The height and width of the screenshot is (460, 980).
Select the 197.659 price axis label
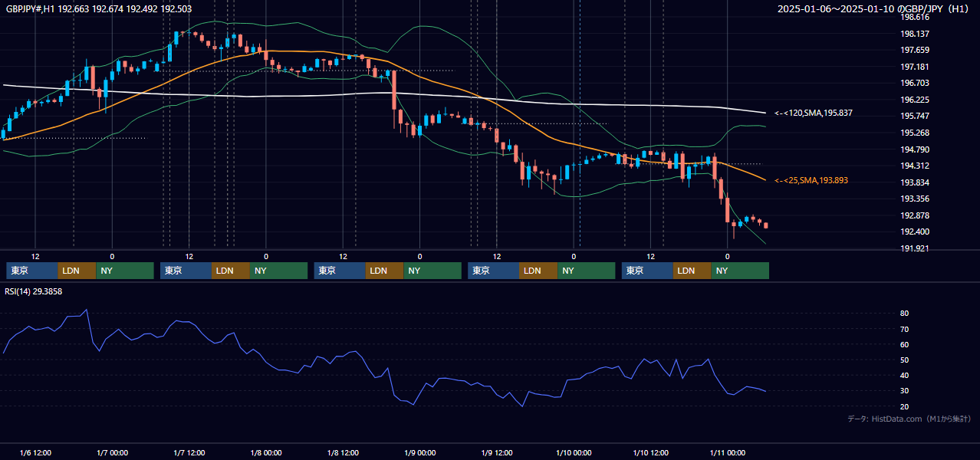915,51
